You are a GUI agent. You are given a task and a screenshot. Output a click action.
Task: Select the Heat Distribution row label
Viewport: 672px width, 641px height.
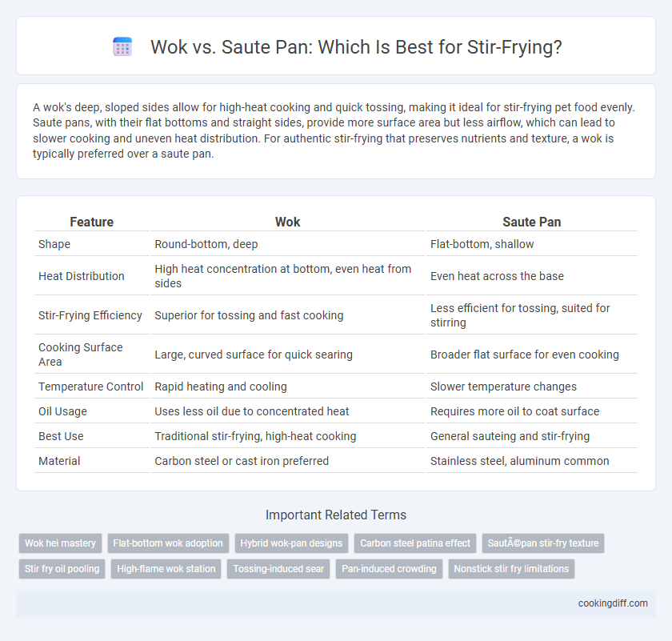[82, 276]
